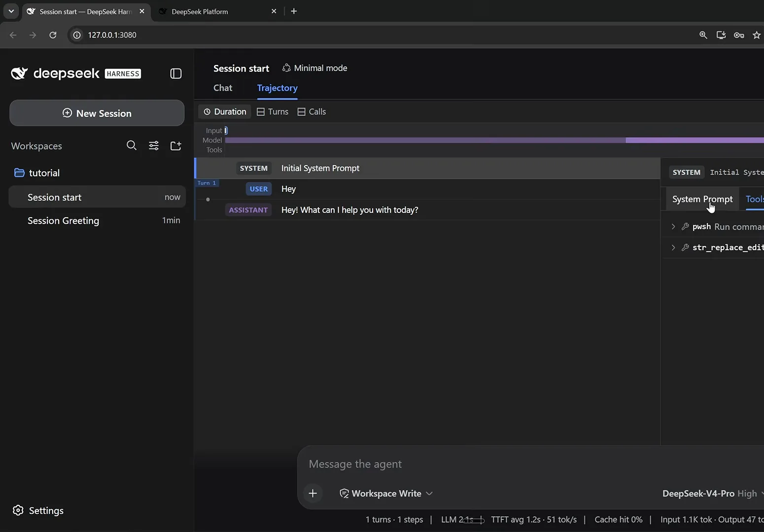Image resolution: width=764 pixels, height=532 pixels.
Task: Open the Tools tab in detail panel
Action: pos(754,199)
